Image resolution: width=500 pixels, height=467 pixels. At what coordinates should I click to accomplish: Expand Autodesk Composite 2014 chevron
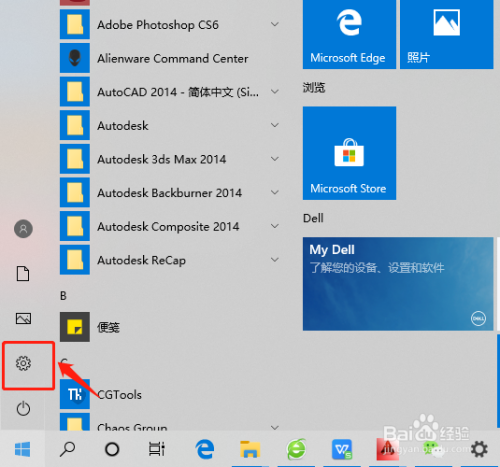coord(275,226)
